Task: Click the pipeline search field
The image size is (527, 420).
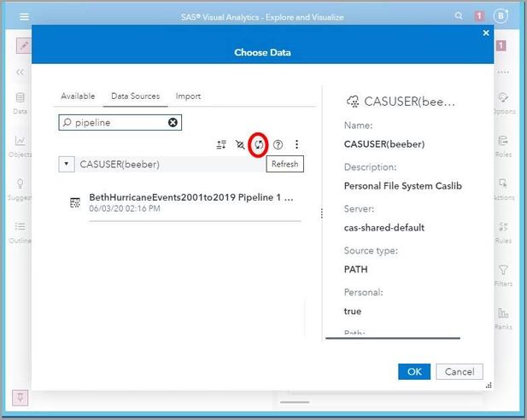Action: pyautogui.click(x=120, y=122)
